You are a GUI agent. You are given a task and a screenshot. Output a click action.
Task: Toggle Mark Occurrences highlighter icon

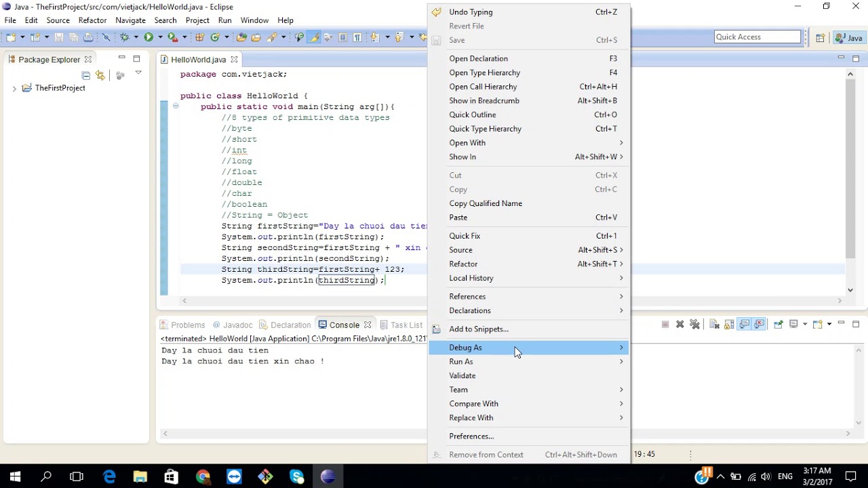(314, 37)
